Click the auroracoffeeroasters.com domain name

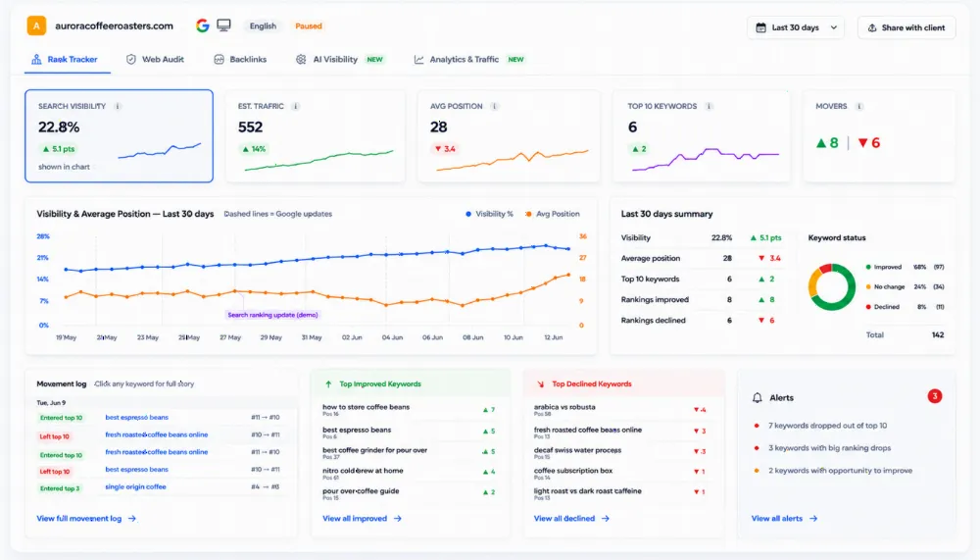pos(114,26)
